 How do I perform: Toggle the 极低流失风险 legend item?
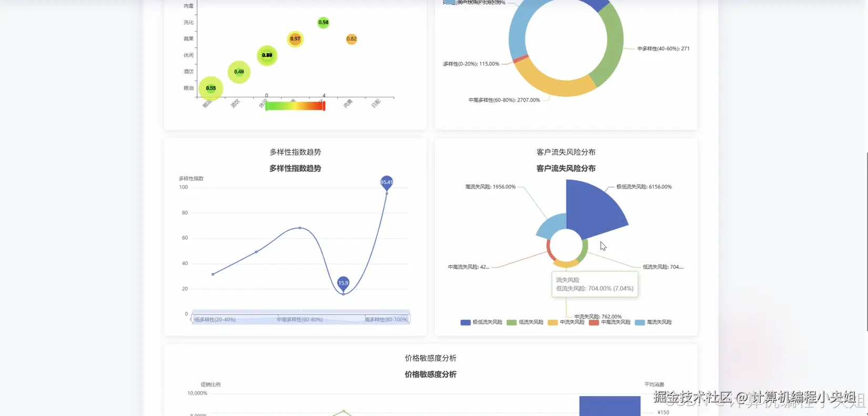(x=481, y=322)
